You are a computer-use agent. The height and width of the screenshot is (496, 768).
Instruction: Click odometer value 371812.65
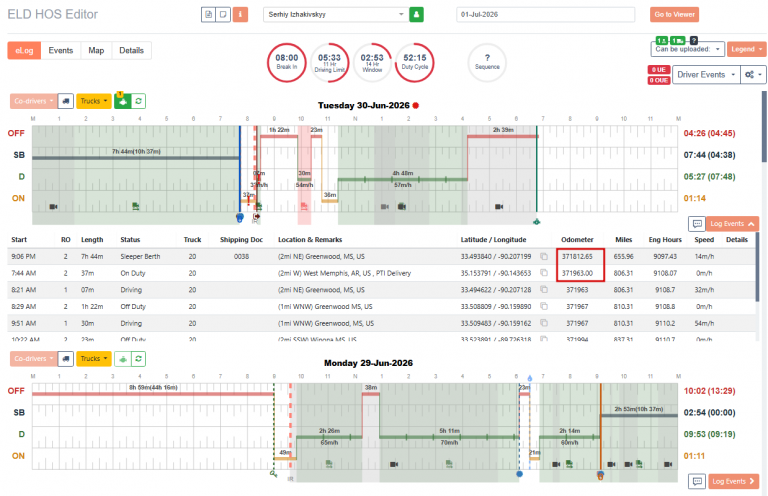(577, 256)
